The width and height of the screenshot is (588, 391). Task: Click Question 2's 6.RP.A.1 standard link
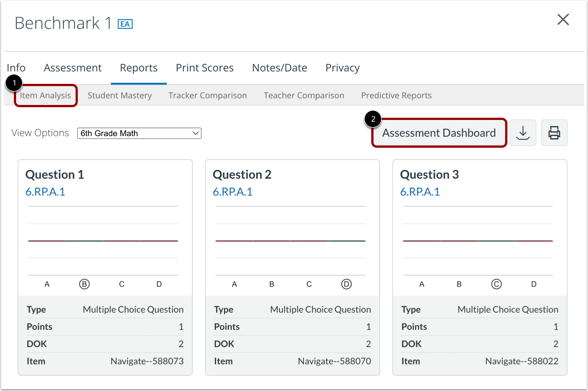click(x=232, y=192)
